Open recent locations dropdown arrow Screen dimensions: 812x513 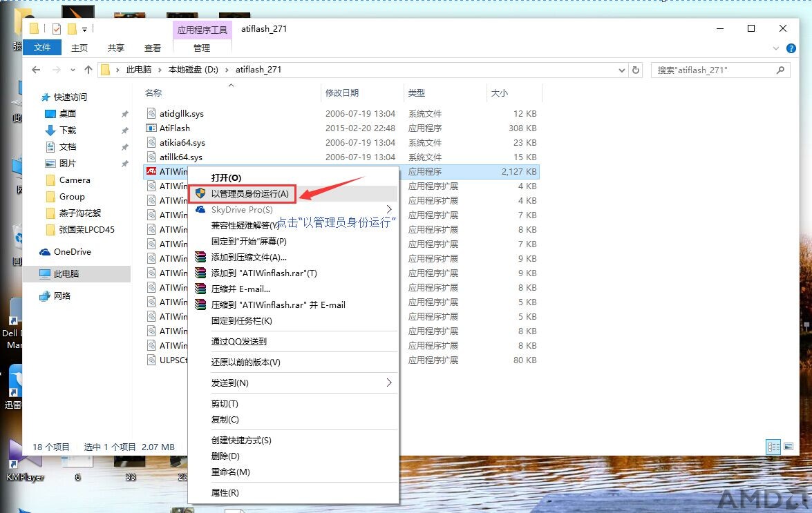[x=73, y=70]
